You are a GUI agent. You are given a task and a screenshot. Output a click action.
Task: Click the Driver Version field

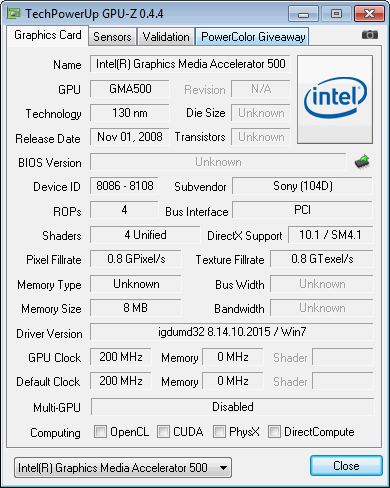click(x=232, y=332)
